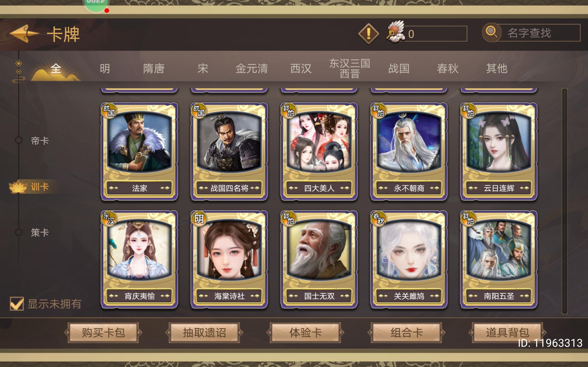
Task: Select the 策卡 category radio node
Action: [19, 232]
